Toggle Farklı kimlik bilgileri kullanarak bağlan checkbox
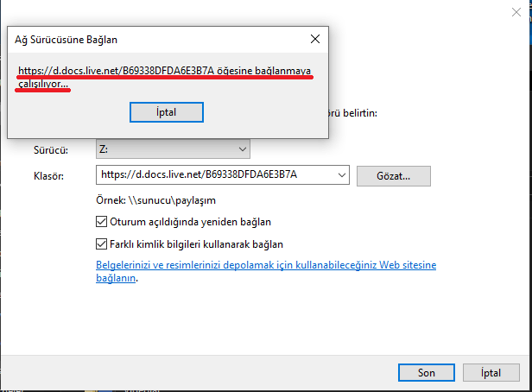This screenshot has height=392, width=532. click(x=101, y=244)
